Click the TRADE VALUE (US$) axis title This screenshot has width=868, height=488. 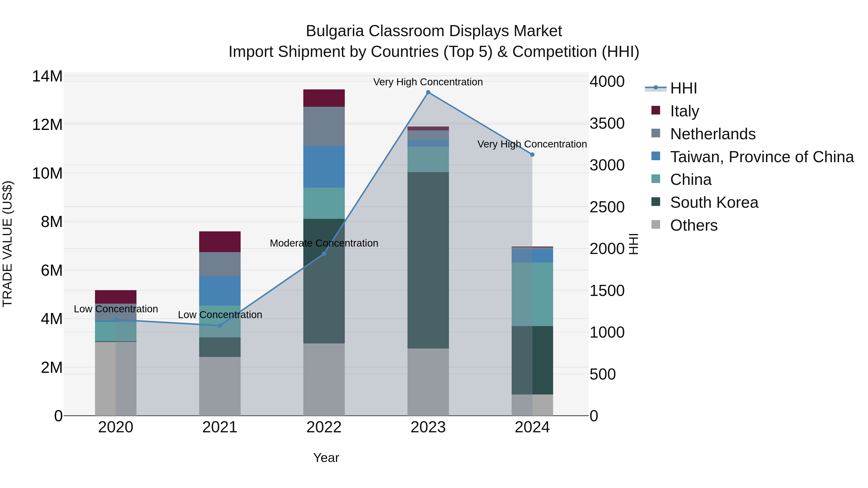(x=7, y=244)
